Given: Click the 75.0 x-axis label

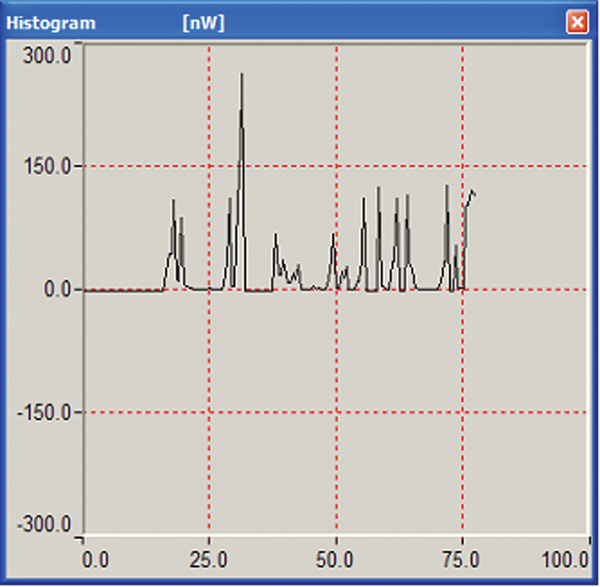Looking at the screenshot, I should tap(462, 556).
